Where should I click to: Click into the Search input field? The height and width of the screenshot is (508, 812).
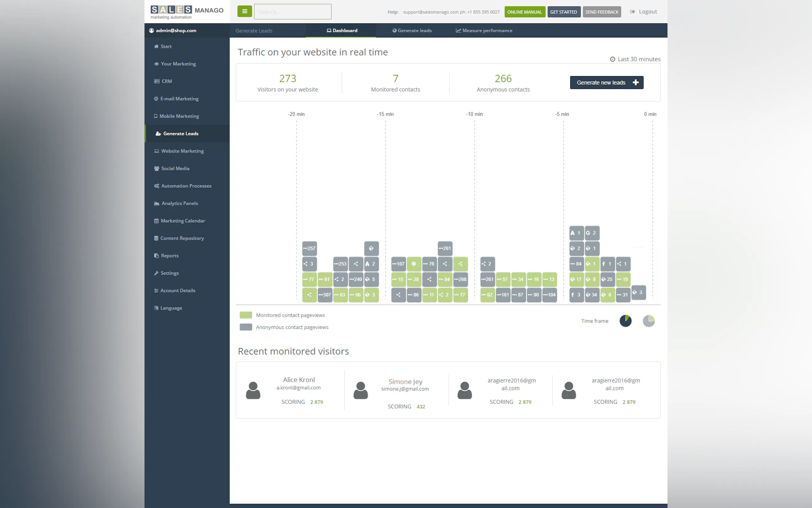[293, 12]
